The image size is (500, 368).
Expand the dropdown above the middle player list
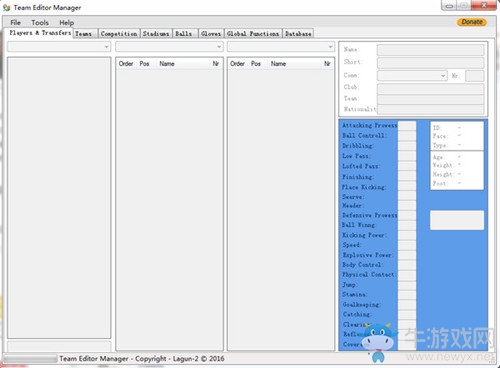coord(169,47)
